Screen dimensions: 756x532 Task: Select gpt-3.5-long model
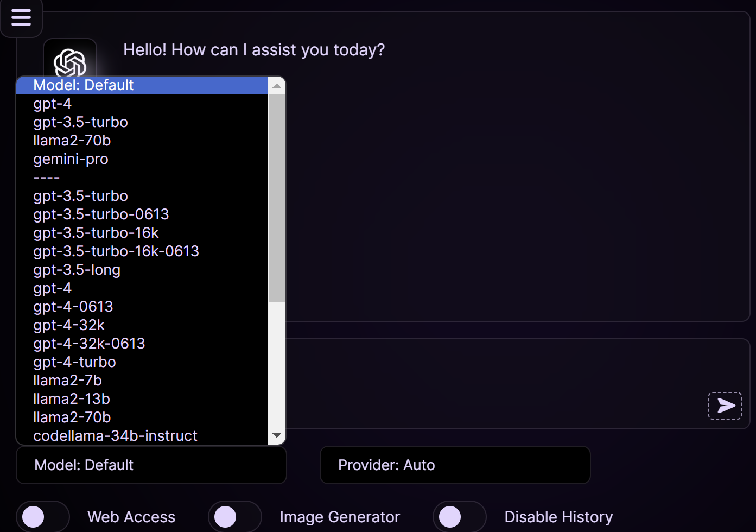click(x=142, y=270)
